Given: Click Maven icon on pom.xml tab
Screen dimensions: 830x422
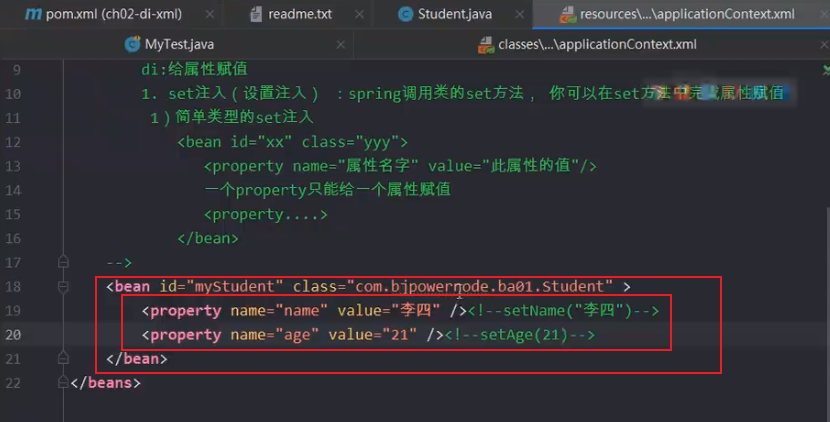Looking at the screenshot, I should pyautogui.click(x=33, y=14).
